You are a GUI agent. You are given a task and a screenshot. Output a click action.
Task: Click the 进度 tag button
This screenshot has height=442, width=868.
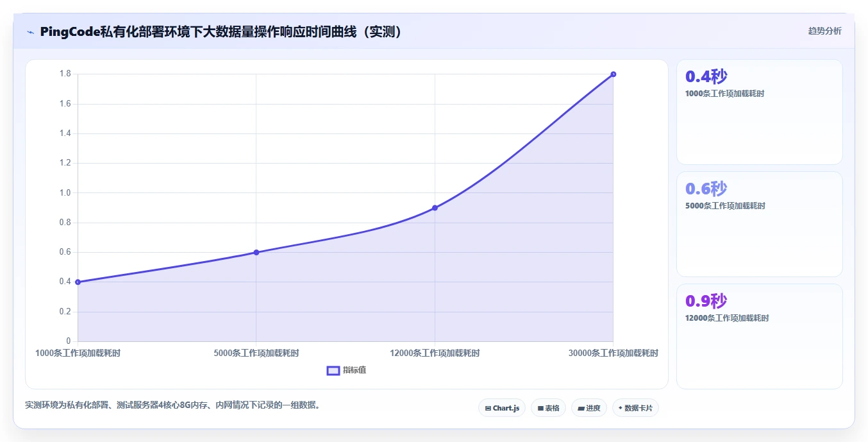coord(588,408)
